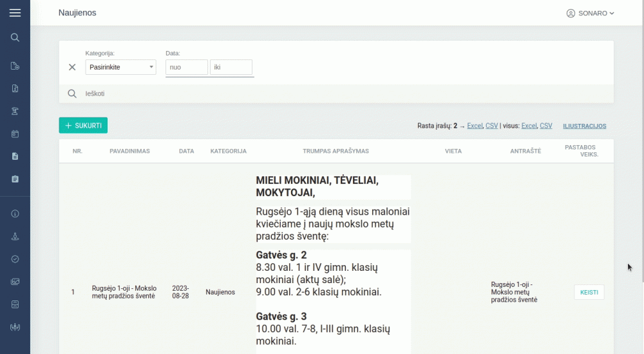Open the ILIUSTRACIJOS link
Image resolution: width=644 pixels, height=354 pixels.
click(584, 126)
